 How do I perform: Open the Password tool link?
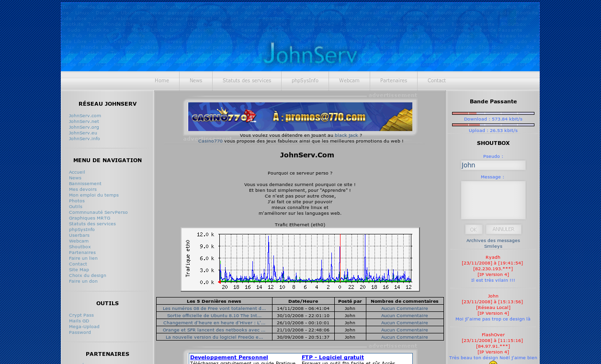80,332
